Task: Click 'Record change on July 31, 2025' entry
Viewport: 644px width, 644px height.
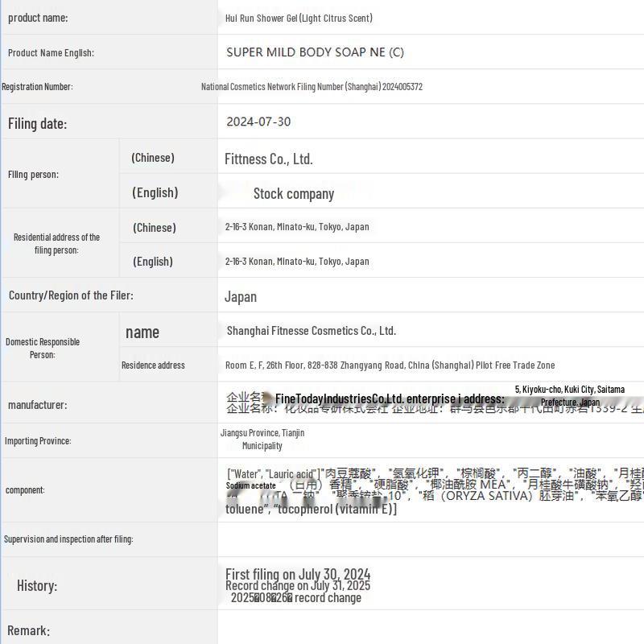Action: [x=297, y=586]
